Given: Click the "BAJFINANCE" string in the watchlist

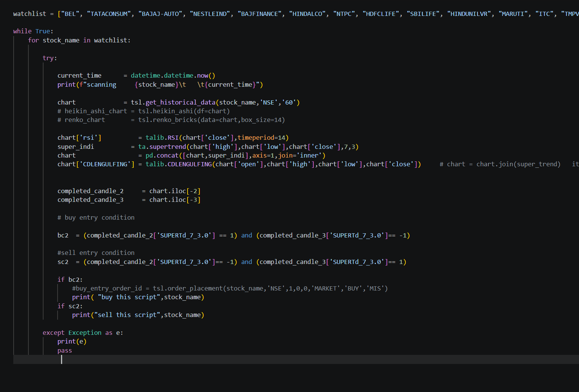Looking at the screenshot, I should pyautogui.click(x=260, y=14).
